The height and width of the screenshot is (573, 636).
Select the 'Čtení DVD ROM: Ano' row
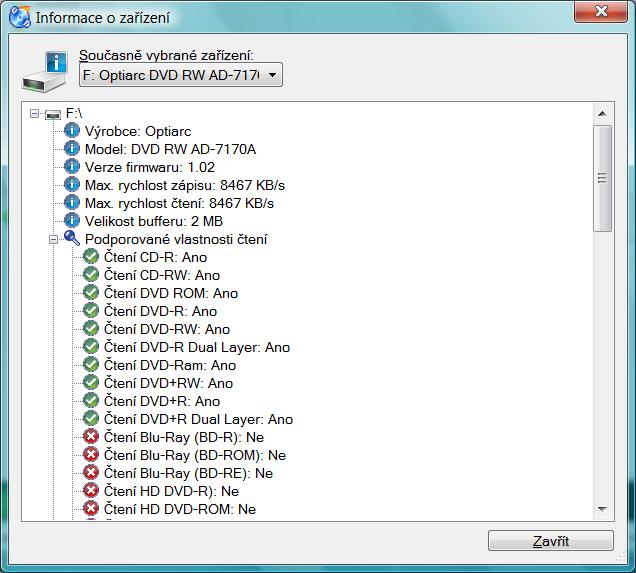pos(171,293)
